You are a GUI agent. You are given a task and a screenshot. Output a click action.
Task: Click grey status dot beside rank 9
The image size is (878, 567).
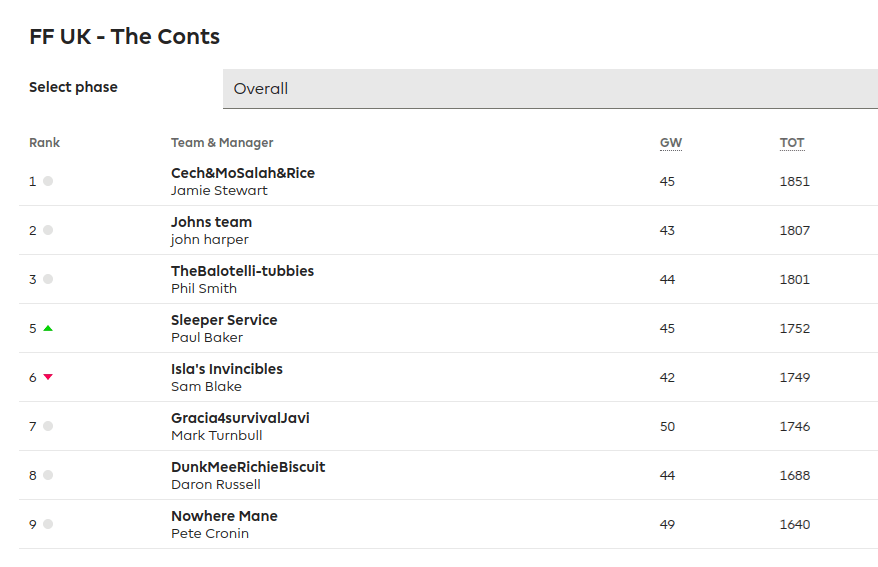tap(48, 524)
